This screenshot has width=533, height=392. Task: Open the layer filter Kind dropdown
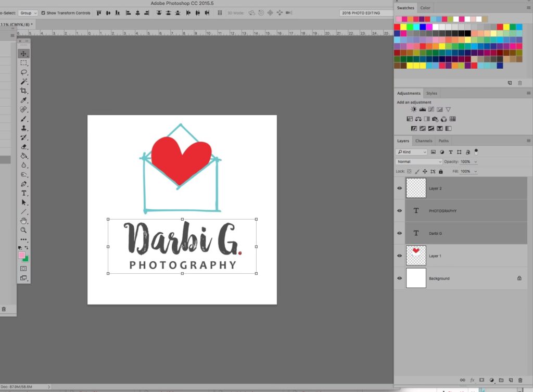click(411, 152)
